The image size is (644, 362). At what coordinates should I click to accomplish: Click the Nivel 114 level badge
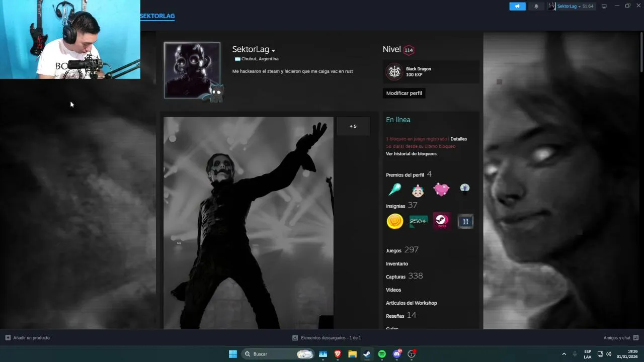pos(409,50)
